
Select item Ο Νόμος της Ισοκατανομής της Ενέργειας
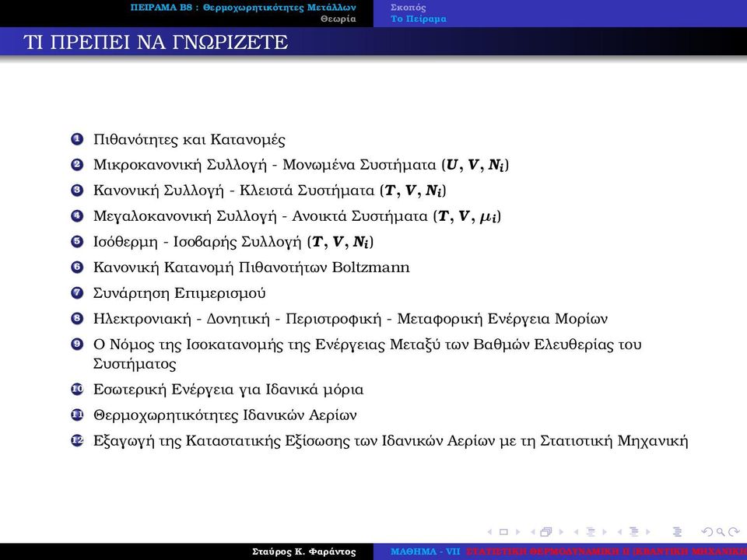[367, 354]
